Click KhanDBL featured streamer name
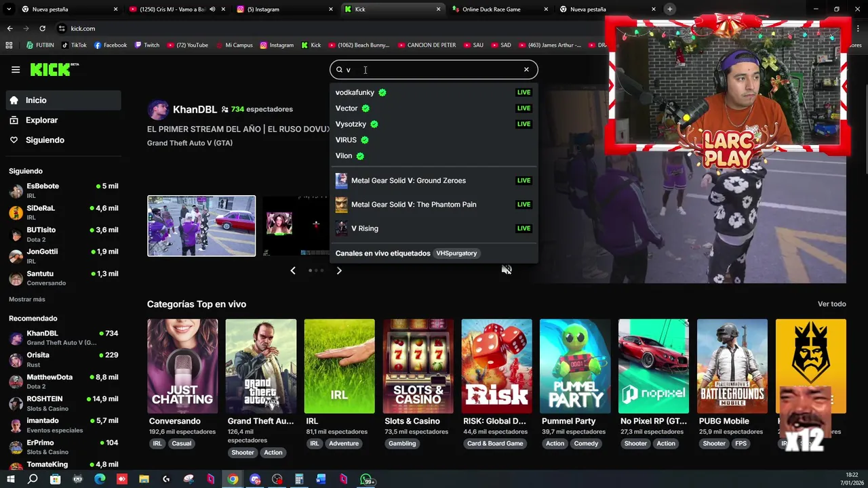The width and height of the screenshot is (868, 488). (195, 109)
